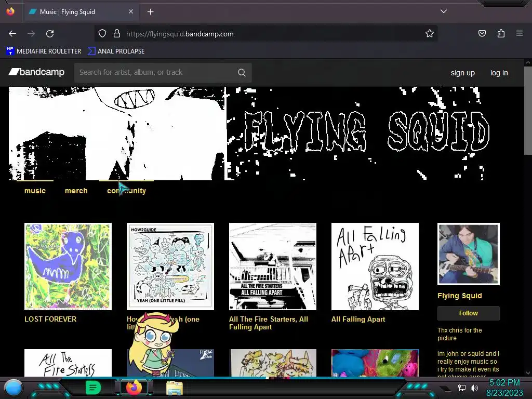Click the forward navigation arrow
532x399 pixels.
click(31, 34)
